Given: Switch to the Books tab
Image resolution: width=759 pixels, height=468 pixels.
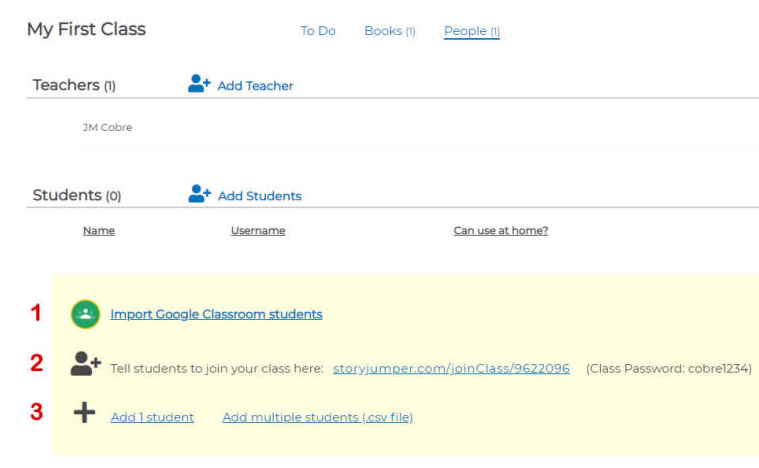Looking at the screenshot, I should tap(389, 31).
